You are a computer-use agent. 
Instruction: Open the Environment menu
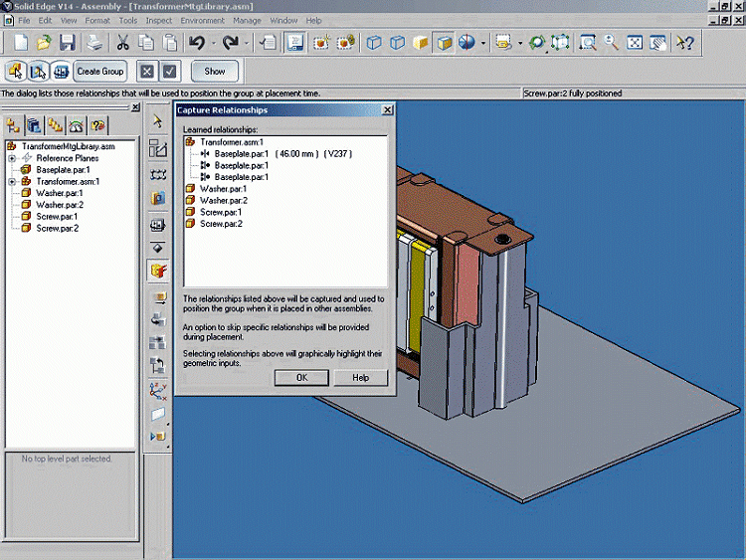(202, 21)
